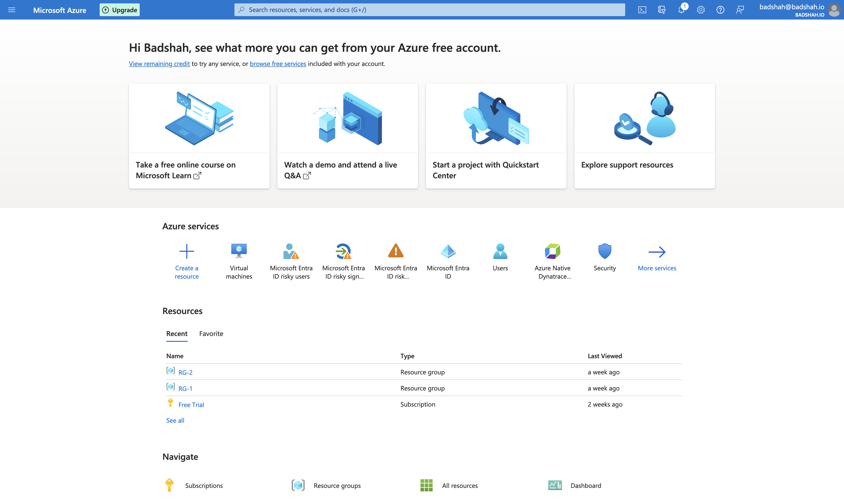
Task: Select the Recent tab
Action: (x=177, y=334)
